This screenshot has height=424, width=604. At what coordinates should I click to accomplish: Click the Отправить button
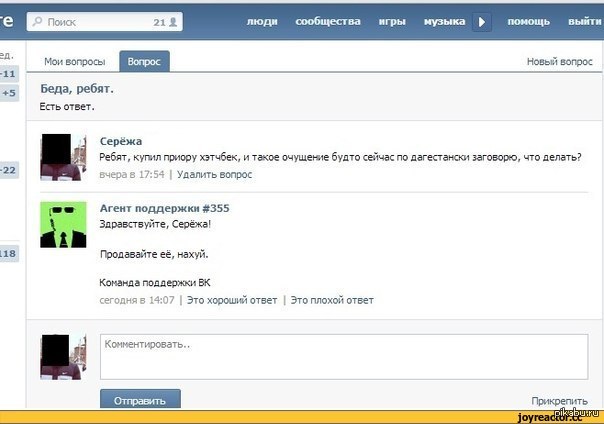140,399
